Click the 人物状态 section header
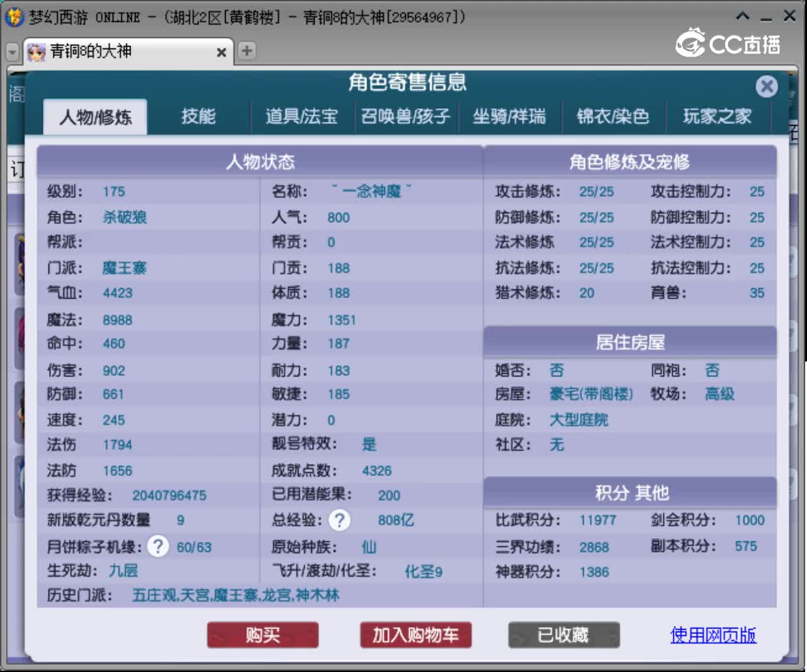This screenshot has width=807, height=672. [260, 162]
